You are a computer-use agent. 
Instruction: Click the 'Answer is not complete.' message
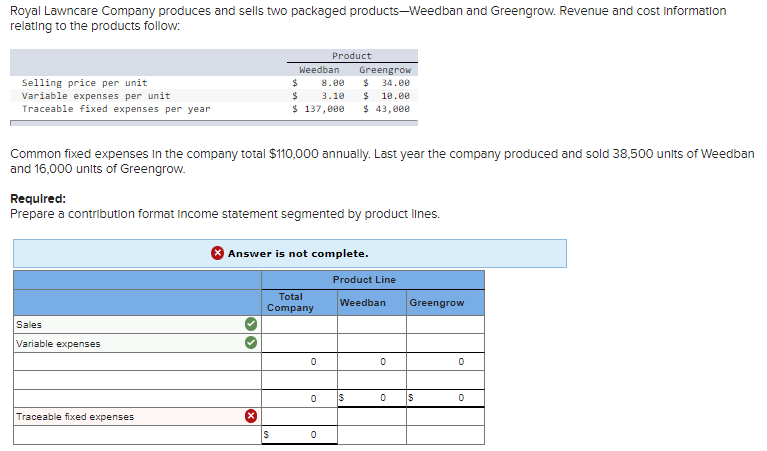click(x=298, y=253)
